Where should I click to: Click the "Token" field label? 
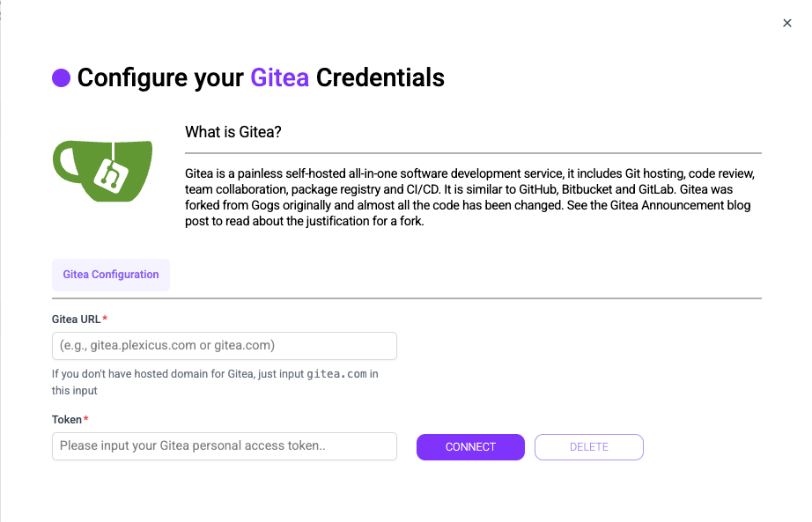click(x=66, y=419)
